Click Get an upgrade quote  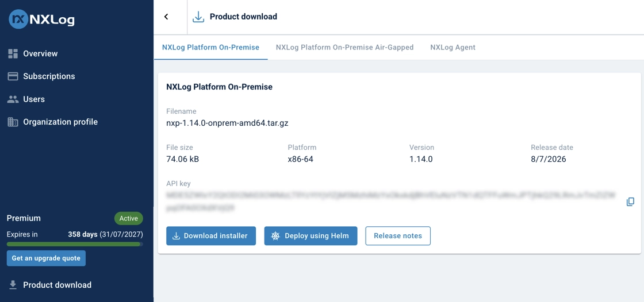tap(46, 258)
